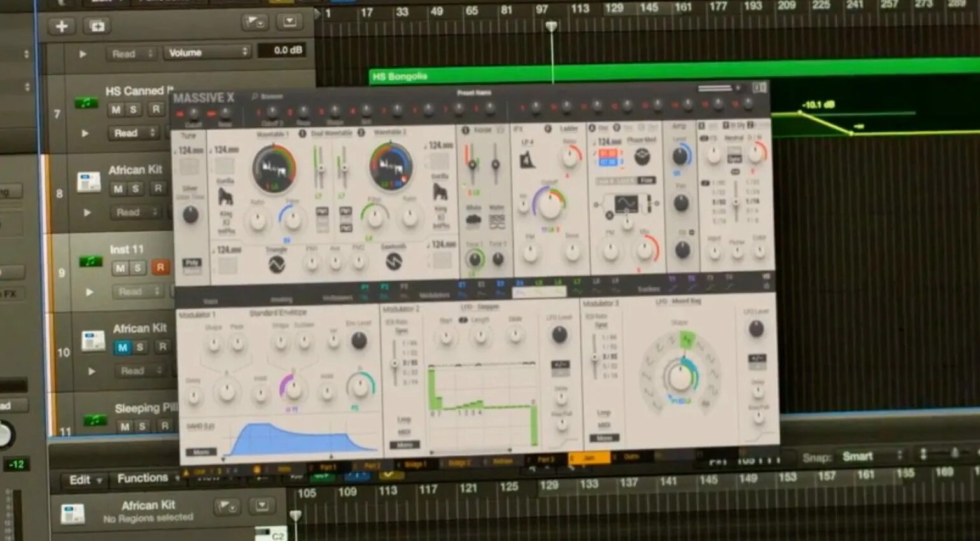The width and height of the screenshot is (980, 541).
Task: Open the Read dropdown on HS Canned track
Action: 133,132
